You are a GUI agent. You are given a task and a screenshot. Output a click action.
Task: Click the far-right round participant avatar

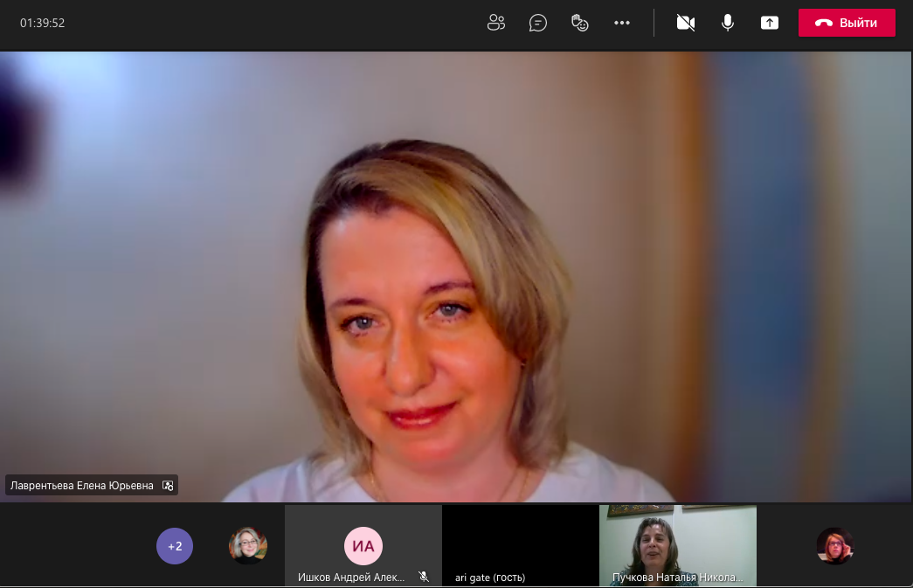[x=835, y=546]
